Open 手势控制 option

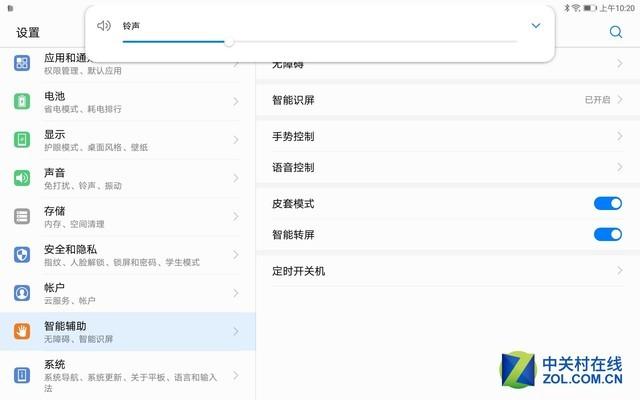pyautogui.click(x=448, y=136)
